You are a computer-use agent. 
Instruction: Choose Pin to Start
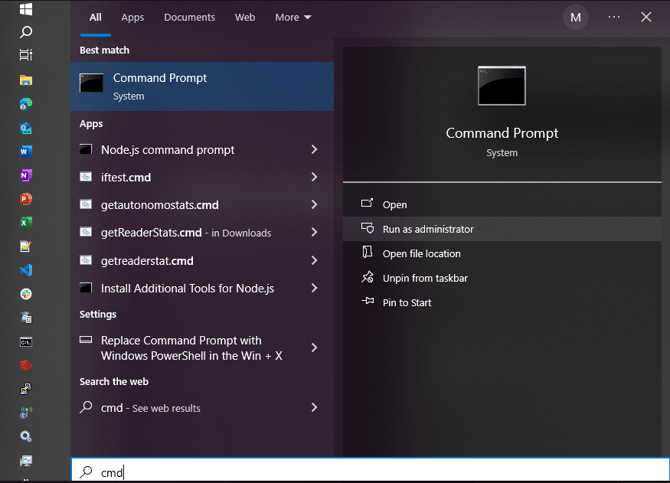(502, 302)
